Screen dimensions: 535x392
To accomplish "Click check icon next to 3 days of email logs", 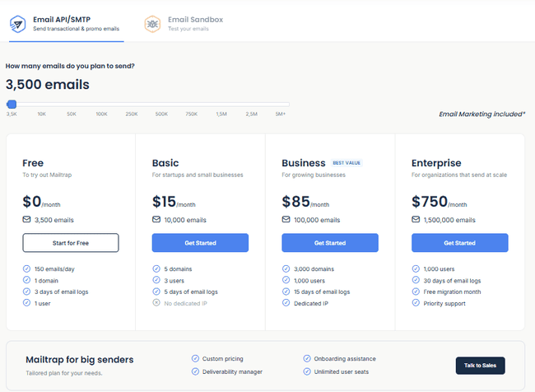I will tap(26, 292).
